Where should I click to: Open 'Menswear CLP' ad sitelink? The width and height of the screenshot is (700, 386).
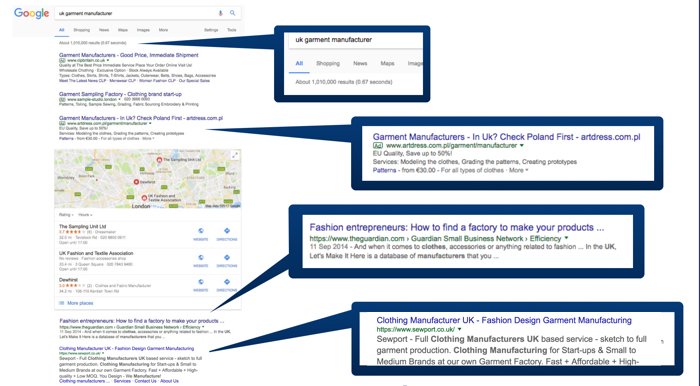point(122,81)
